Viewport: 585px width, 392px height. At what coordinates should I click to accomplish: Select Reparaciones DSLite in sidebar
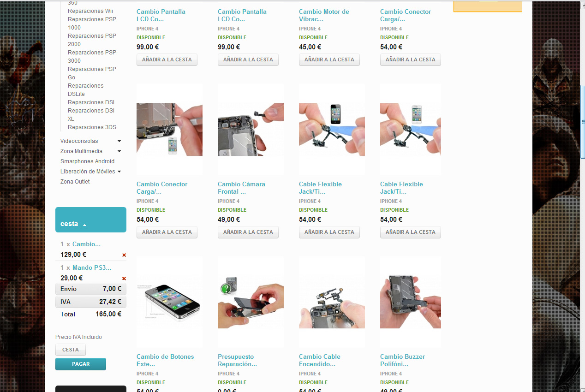(86, 90)
